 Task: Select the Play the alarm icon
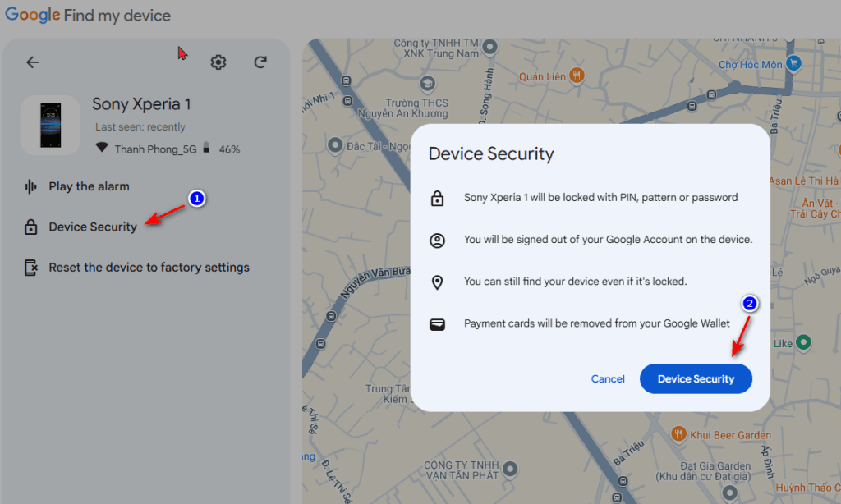coord(33,186)
